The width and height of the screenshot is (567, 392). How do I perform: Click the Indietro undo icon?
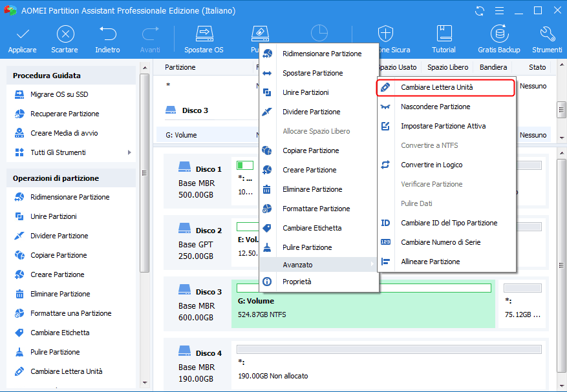point(107,34)
